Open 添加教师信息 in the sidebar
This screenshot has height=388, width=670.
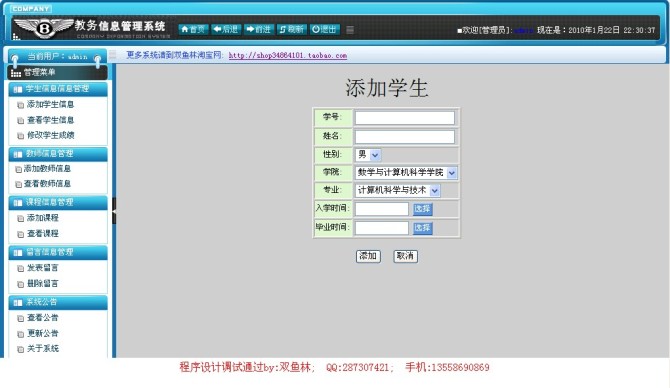[x=47, y=168]
